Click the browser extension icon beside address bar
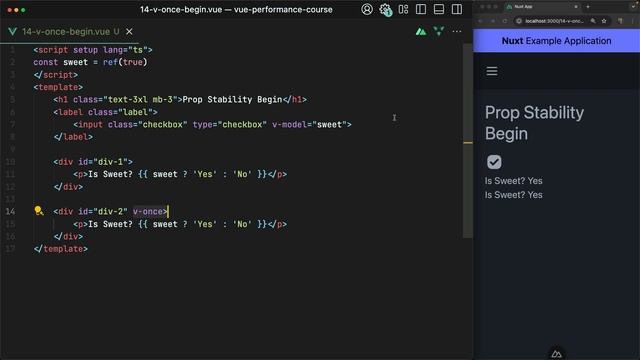The width and height of the screenshot is (640, 360). pyautogui.click(x=620, y=21)
